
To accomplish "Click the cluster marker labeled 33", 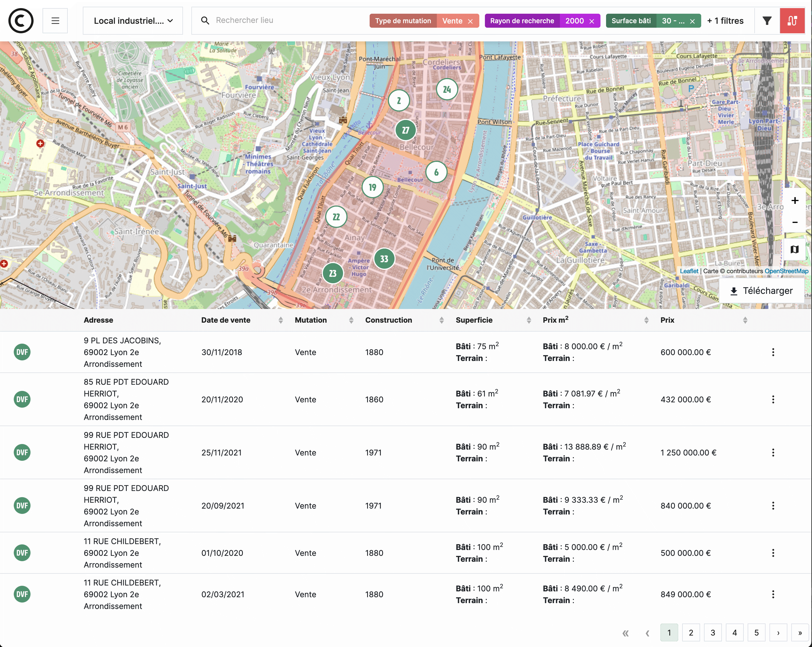I will pos(384,259).
